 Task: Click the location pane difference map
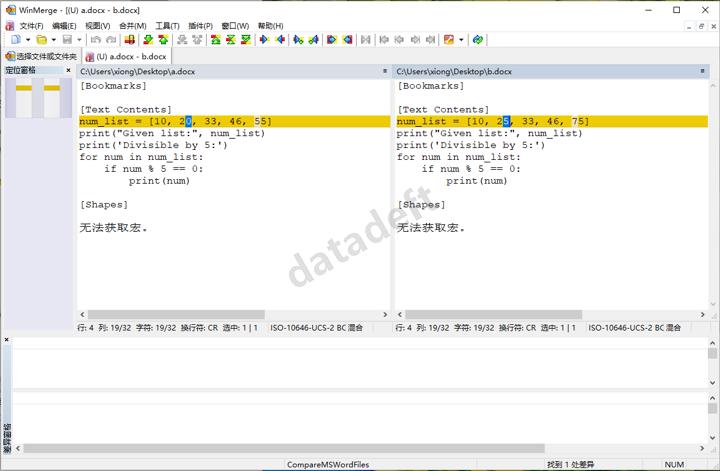tap(39, 98)
